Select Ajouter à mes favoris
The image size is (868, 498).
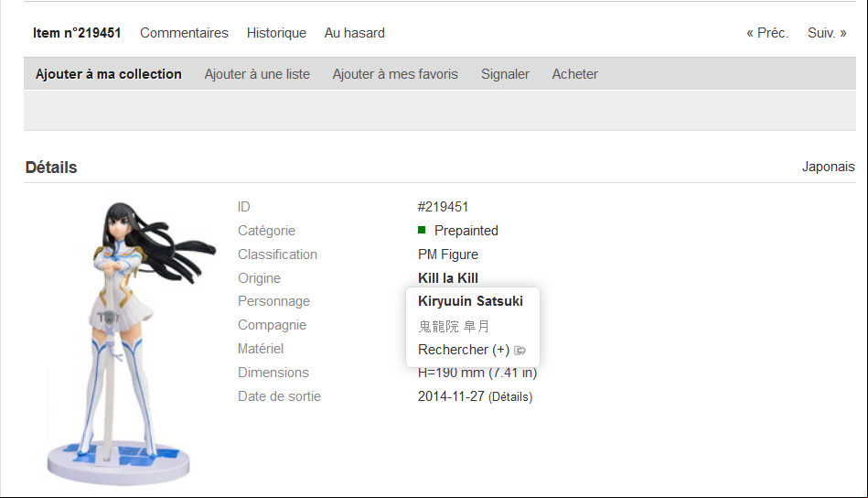(395, 74)
